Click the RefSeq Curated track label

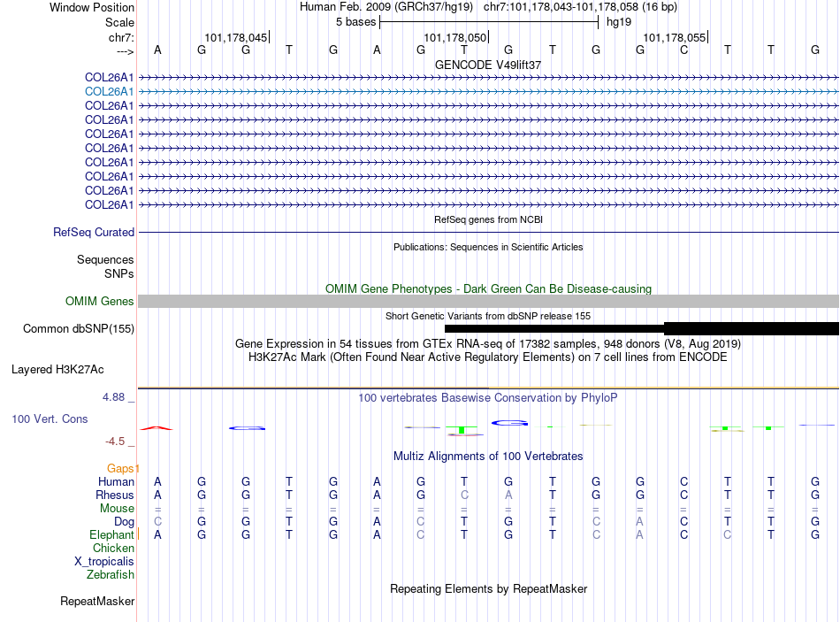[x=93, y=232]
